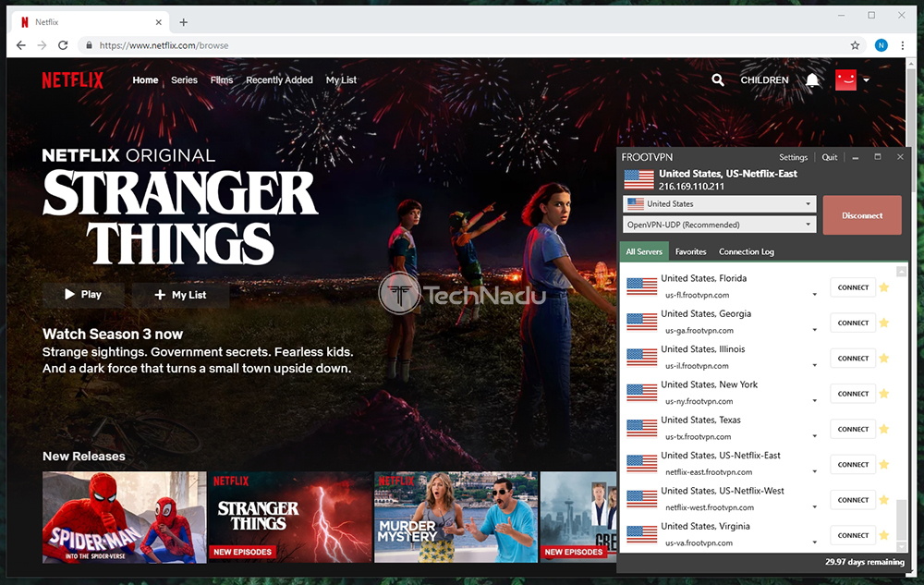924x585 pixels.
Task: Expand the us-ga.frootvpn.com server arrow
Action: (814, 330)
